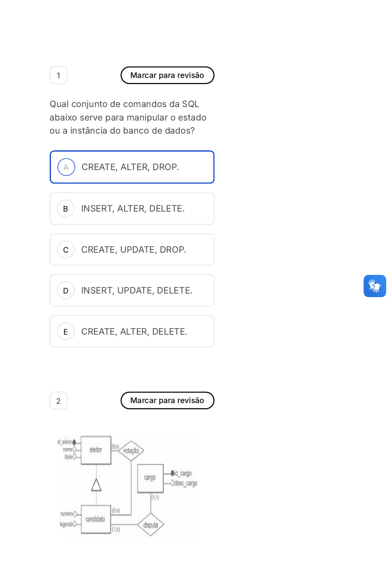The height and width of the screenshot is (572, 392).
Task: Click question number 1 badge
Action: point(59,75)
